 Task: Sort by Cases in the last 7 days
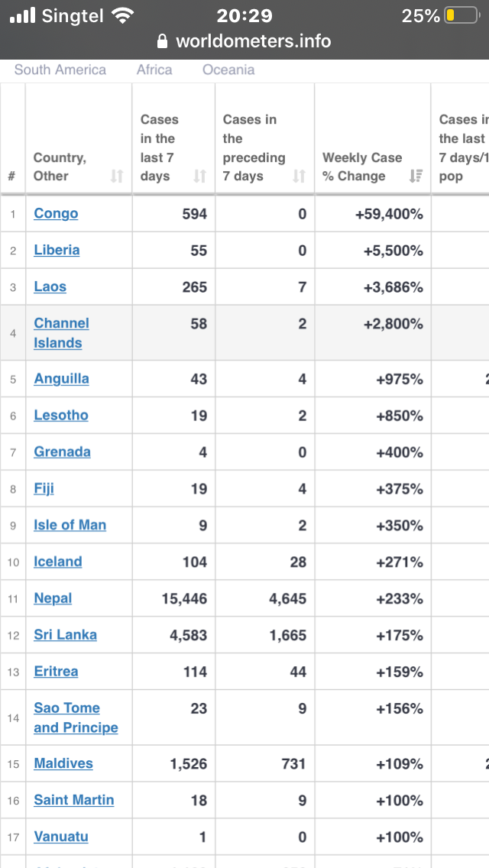click(x=199, y=176)
